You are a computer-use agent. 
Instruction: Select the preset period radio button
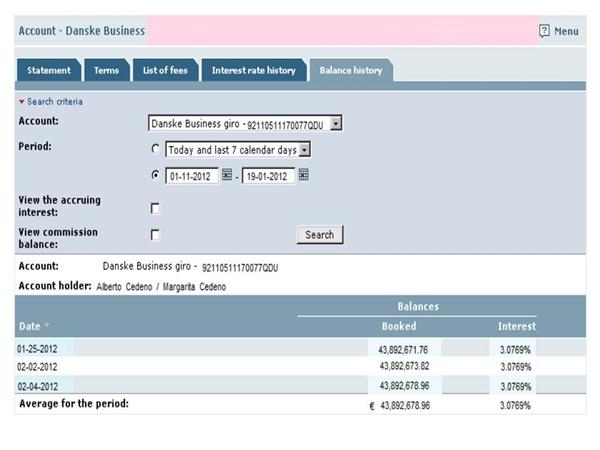(155, 149)
